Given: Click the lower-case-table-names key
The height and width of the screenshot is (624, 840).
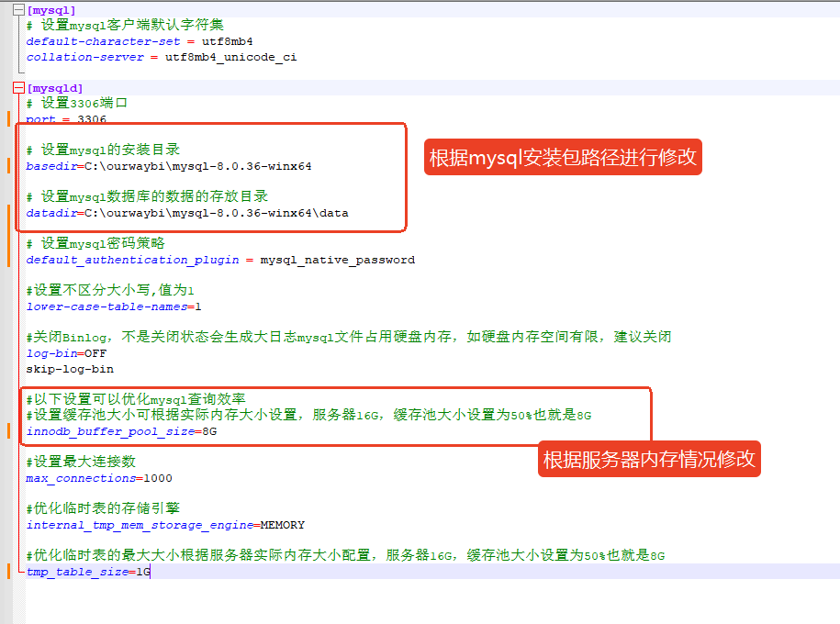Looking at the screenshot, I should pyautogui.click(x=106, y=306).
